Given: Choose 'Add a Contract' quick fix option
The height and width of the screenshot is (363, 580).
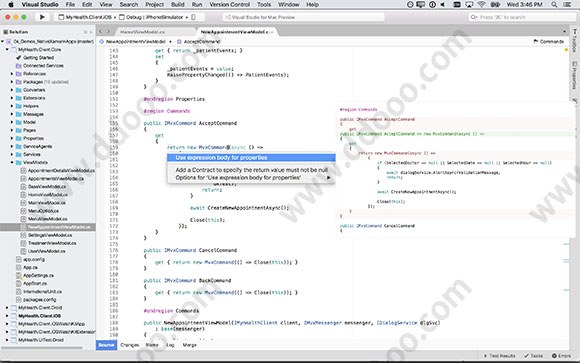Looking at the screenshot, I should click(251, 170).
